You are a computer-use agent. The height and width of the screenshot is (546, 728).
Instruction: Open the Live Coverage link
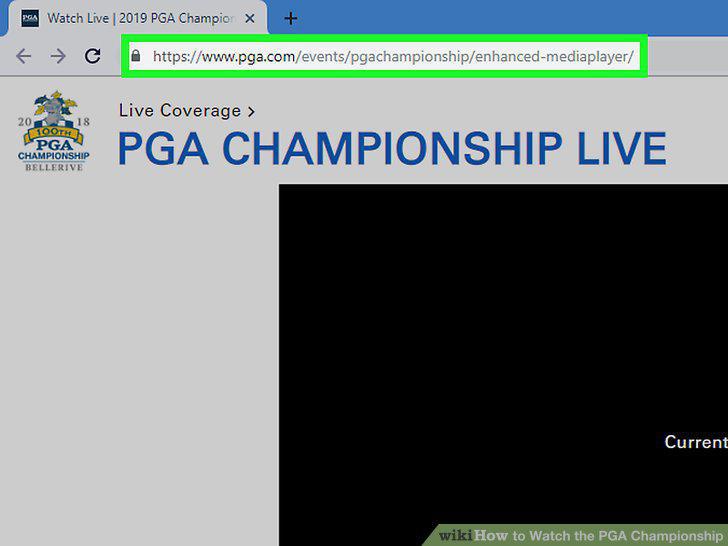click(187, 111)
